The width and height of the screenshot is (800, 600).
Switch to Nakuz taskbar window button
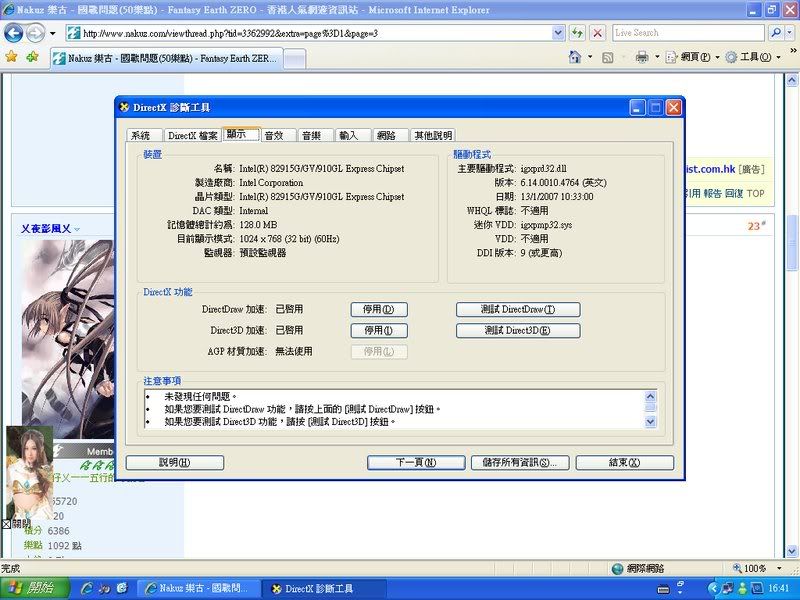pos(198,589)
